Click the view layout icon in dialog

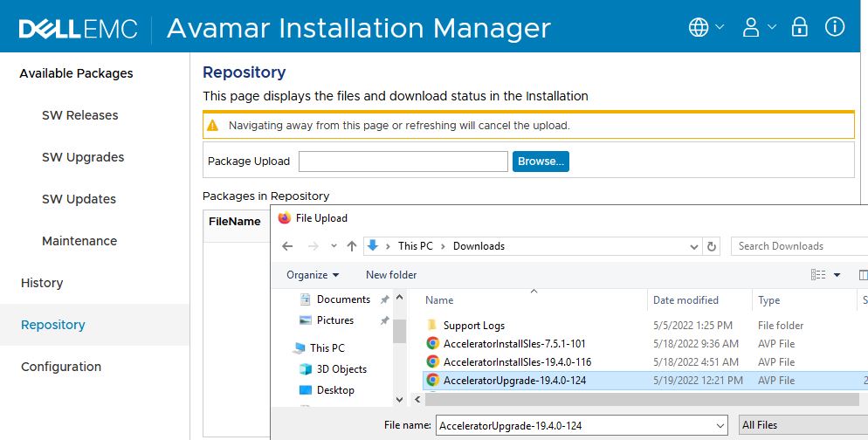point(818,275)
